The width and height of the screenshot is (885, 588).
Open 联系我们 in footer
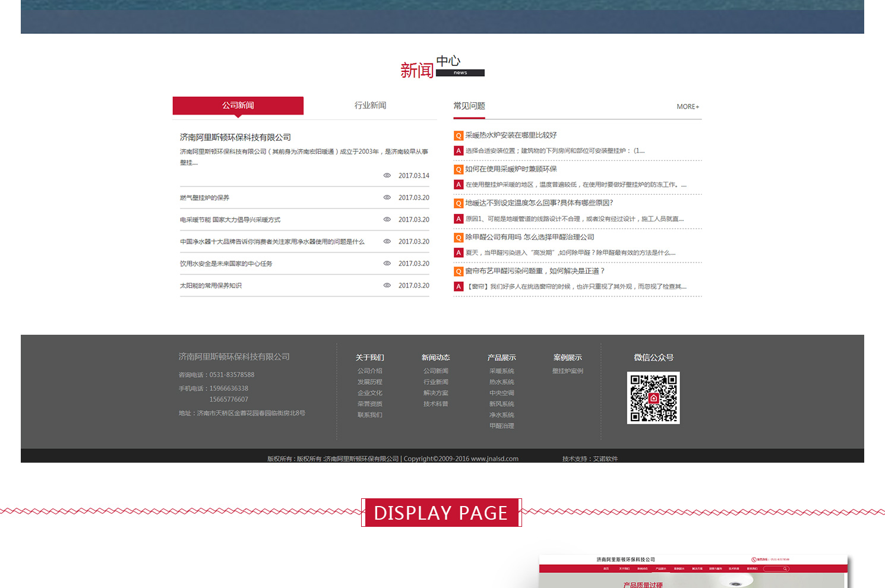[x=370, y=415]
